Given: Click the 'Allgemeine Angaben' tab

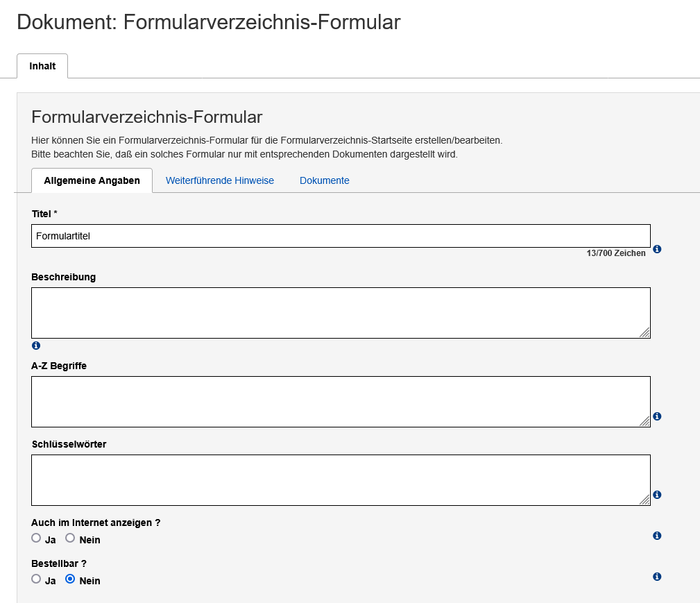Looking at the screenshot, I should click(92, 180).
